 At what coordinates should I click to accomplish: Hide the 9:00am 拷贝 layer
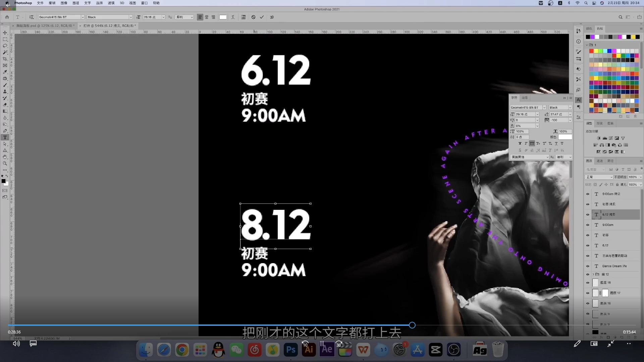pyautogui.click(x=588, y=194)
